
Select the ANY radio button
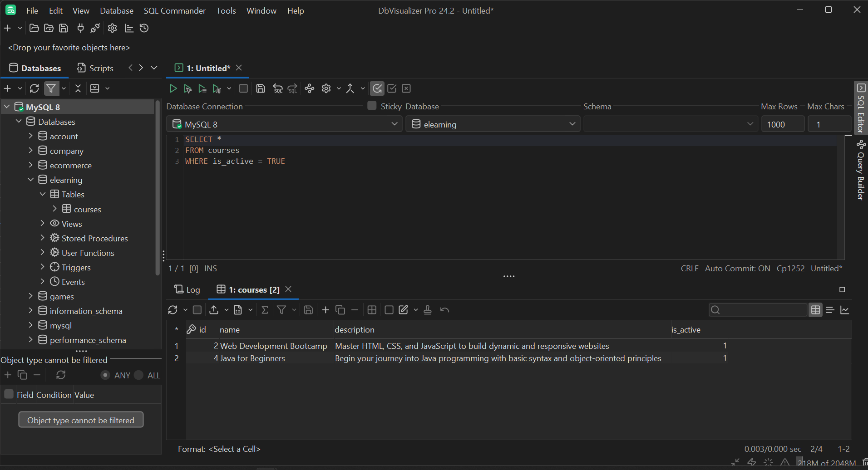[105, 375]
